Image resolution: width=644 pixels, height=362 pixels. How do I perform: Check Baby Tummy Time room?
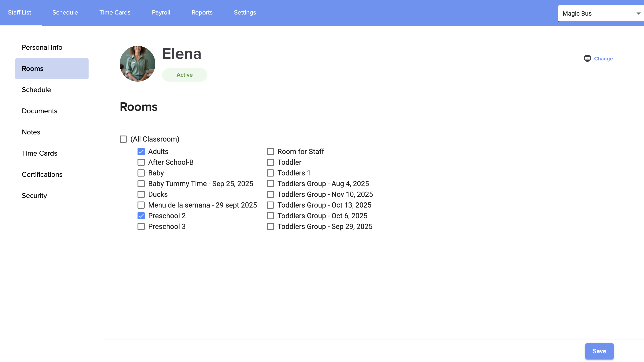[x=141, y=183]
